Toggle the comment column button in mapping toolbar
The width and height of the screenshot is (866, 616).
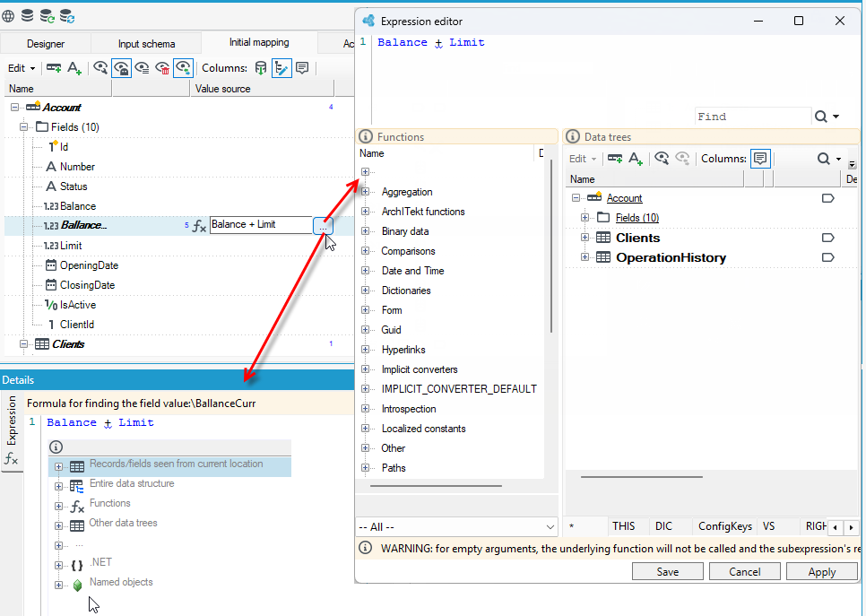click(x=302, y=68)
